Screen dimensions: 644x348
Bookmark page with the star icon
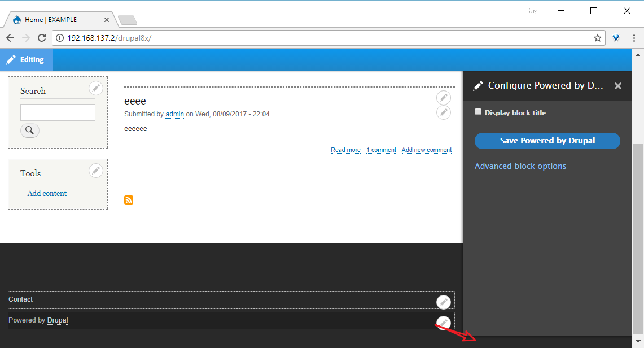point(598,38)
